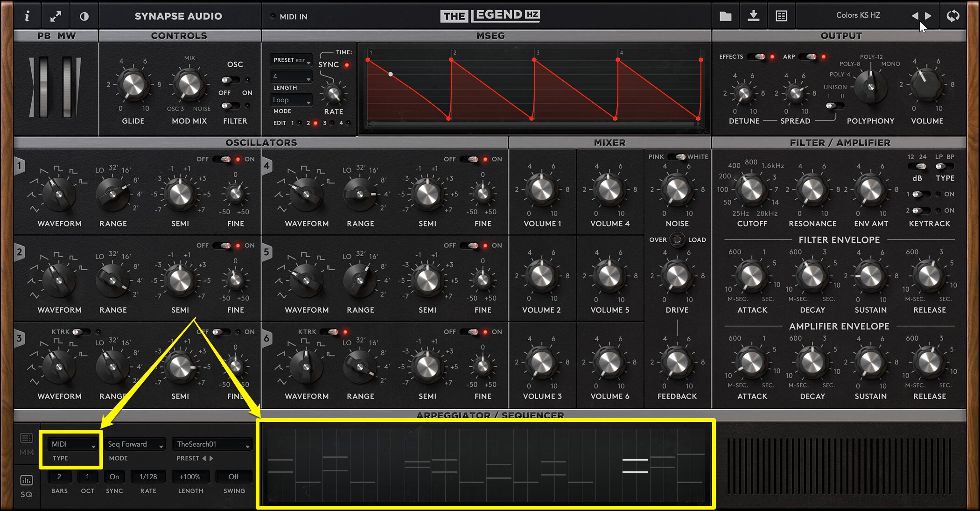The width and height of the screenshot is (980, 511).
Task: Click the white MSEG curve handle point
Action: pos(391,74)
